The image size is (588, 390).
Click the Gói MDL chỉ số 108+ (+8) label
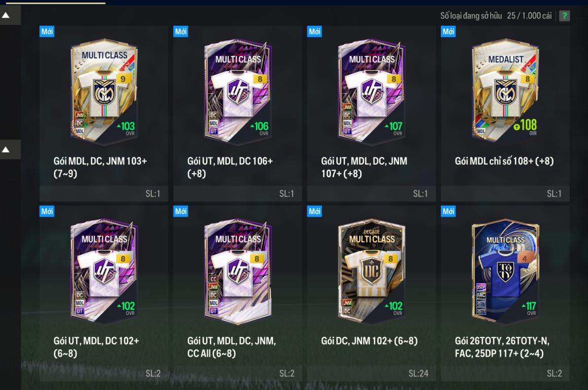pos(504,161)
